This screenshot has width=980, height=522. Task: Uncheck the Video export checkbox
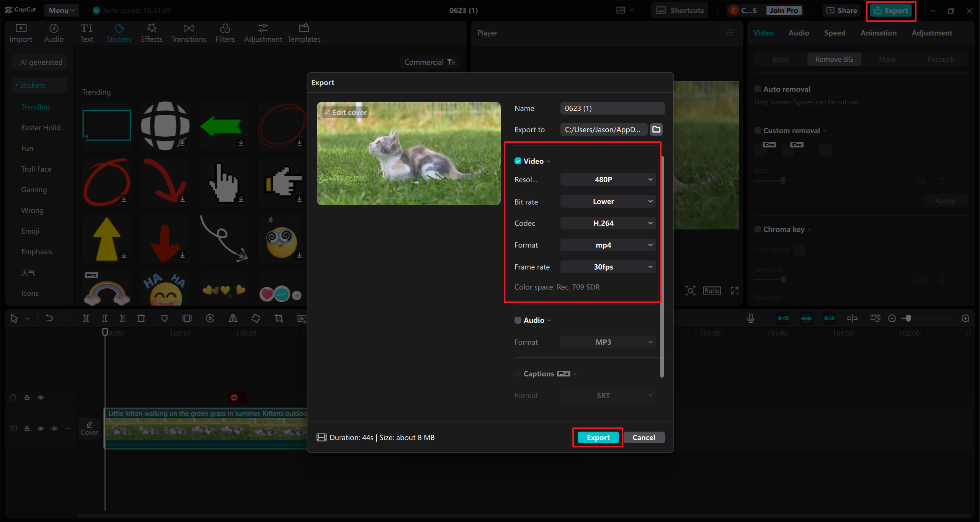pyautogui.click(x=518, y=161)
